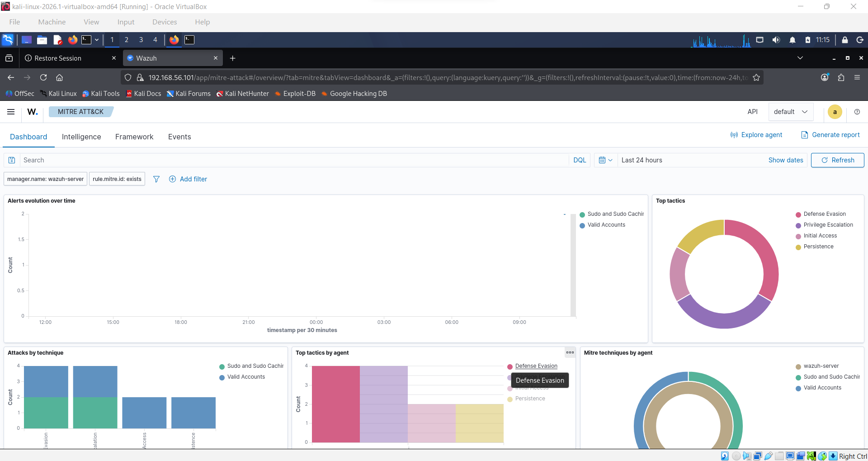
Task: Click the volume icon in Kali panel
Action: [776, 40]
